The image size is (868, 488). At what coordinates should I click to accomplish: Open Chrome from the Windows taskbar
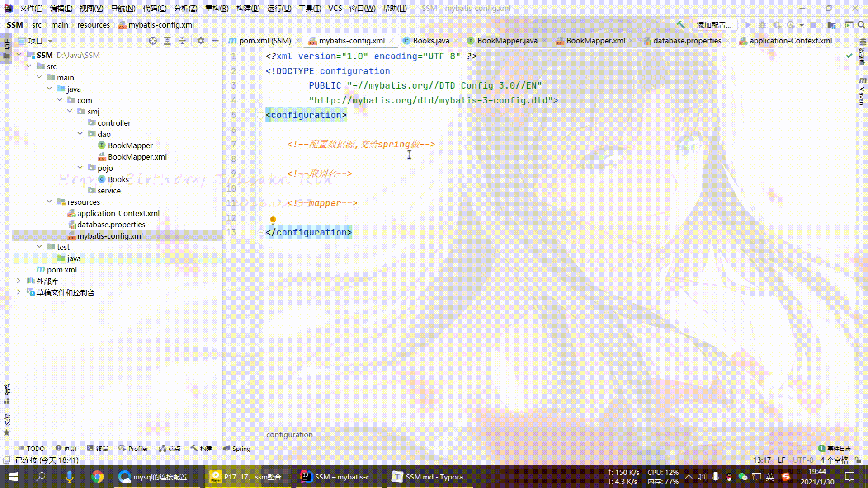click(x=97, y=477)
